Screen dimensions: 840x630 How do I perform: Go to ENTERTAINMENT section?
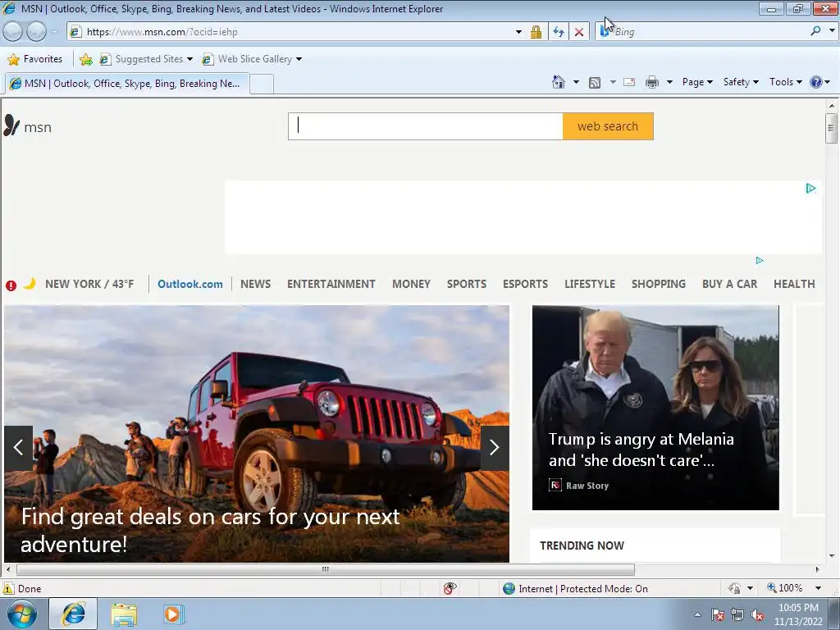(331, 284)
